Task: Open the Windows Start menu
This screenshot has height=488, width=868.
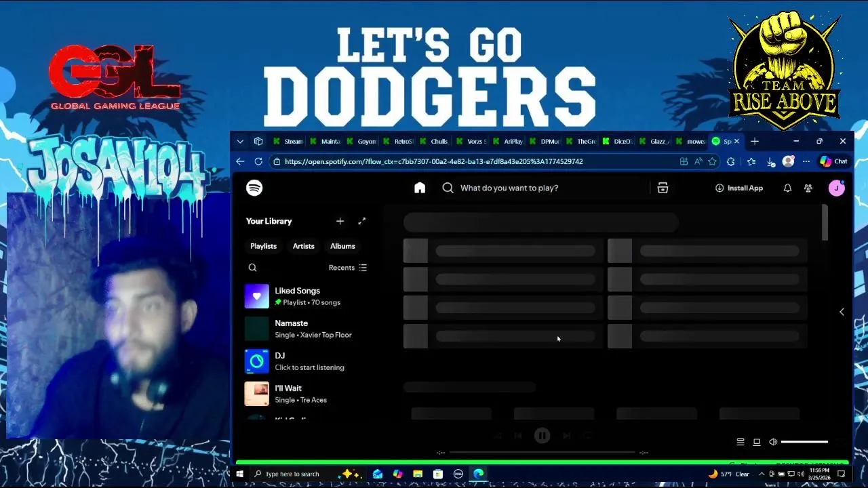Action: tap(239, 474)
